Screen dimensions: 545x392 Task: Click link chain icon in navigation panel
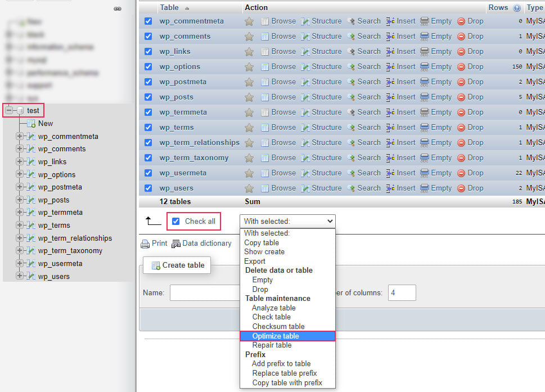click(x=118, y=8)
